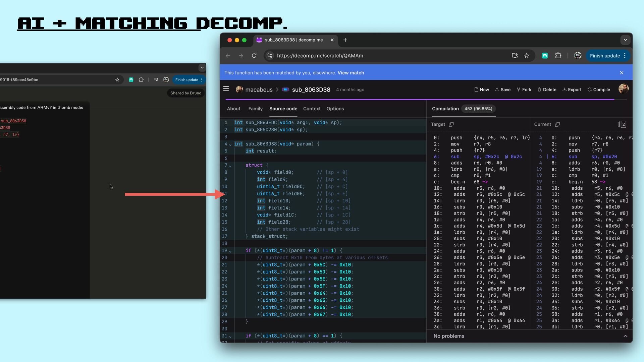The image size is (644, 362).
Task: Click the user avatar at top right
Action: coord(623,89)
